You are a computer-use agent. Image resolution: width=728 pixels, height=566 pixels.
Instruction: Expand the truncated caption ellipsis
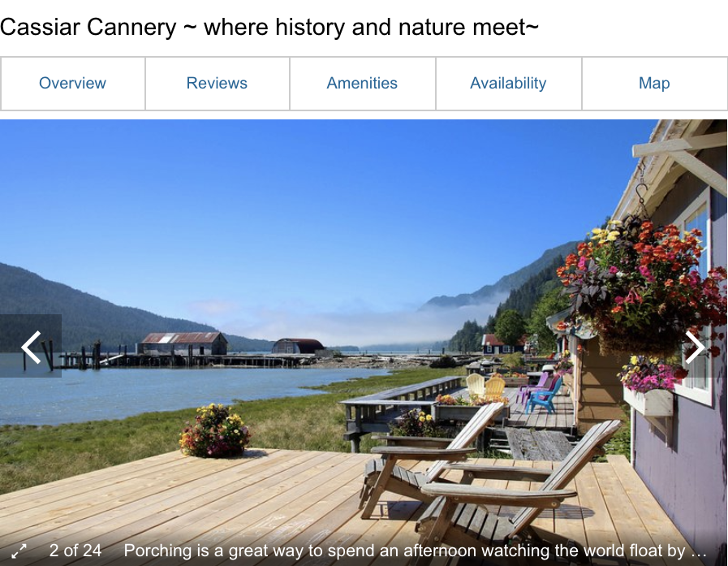click(699, 551)
